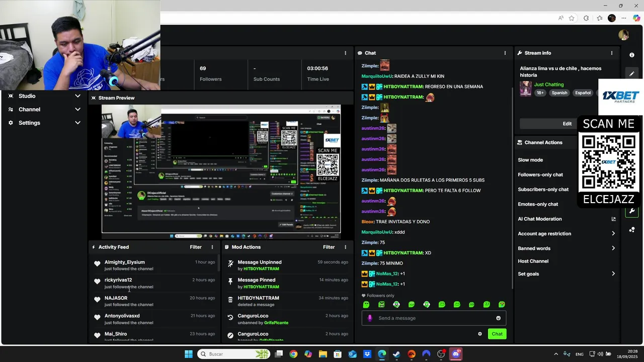Open Account age restriction submenu
Viewport: 644px width, 362px height.
(x=567, y=234)
